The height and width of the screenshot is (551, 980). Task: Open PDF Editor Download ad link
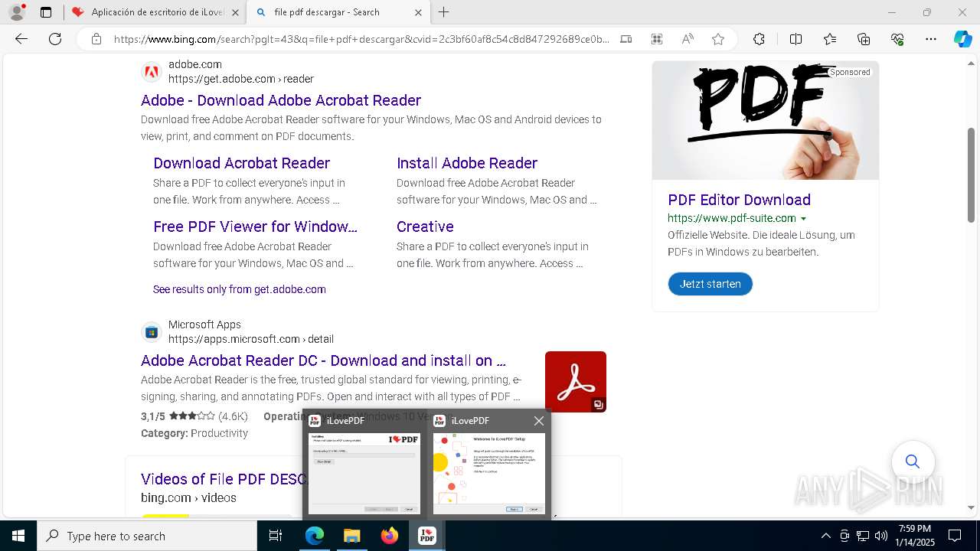point(739,200)
